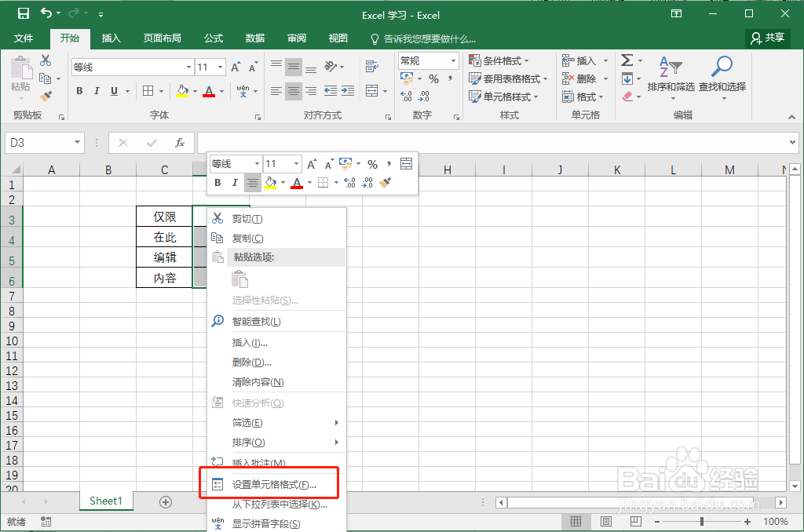Expand Name Box dropdown arrow

point(77,143)
